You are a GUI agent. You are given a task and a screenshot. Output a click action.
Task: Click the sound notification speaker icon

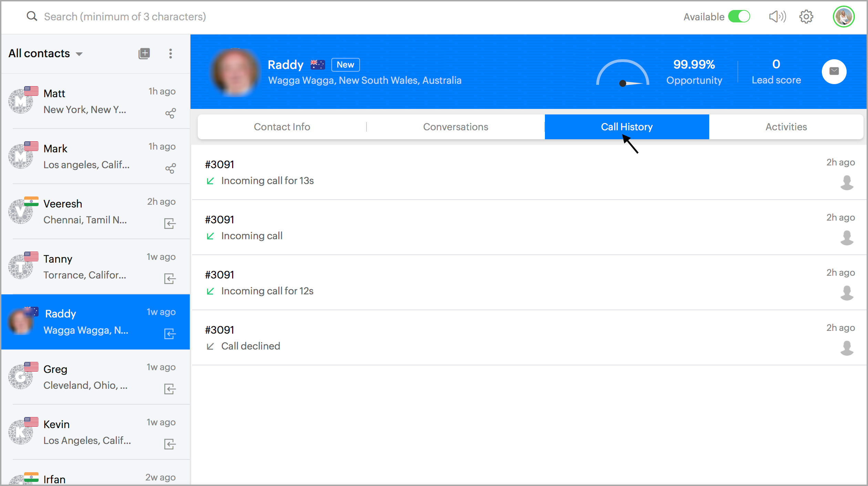(777, 17)
